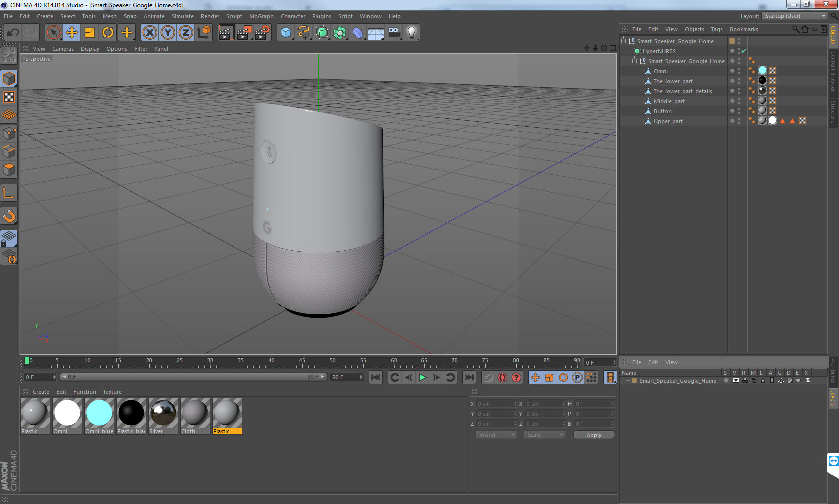Toggle visibility dots for Upper_part
Screen dimensions: 839x504
tap(739, 121)
